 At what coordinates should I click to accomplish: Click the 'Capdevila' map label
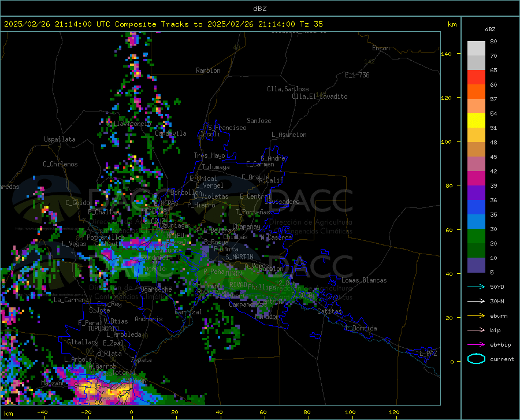click(170, 133)
